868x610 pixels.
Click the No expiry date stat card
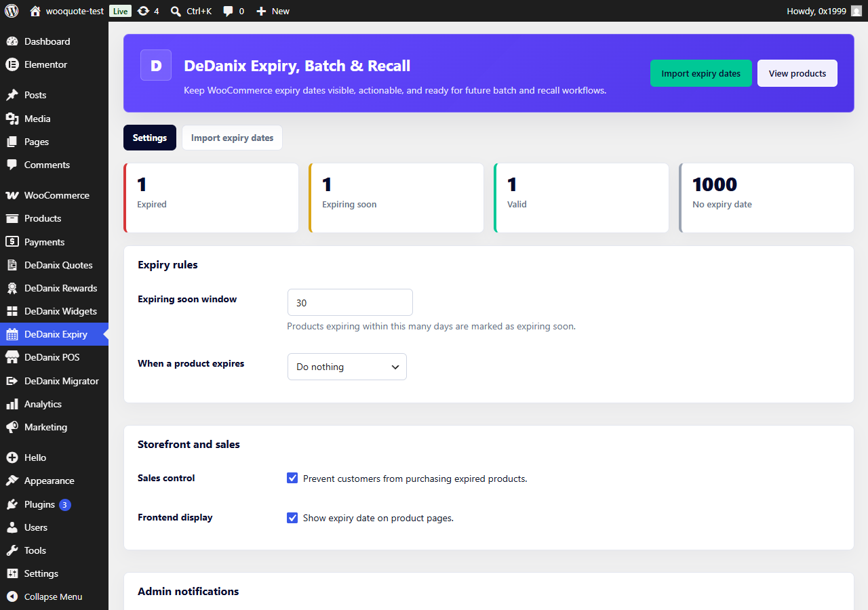click(x=766, y=198)
